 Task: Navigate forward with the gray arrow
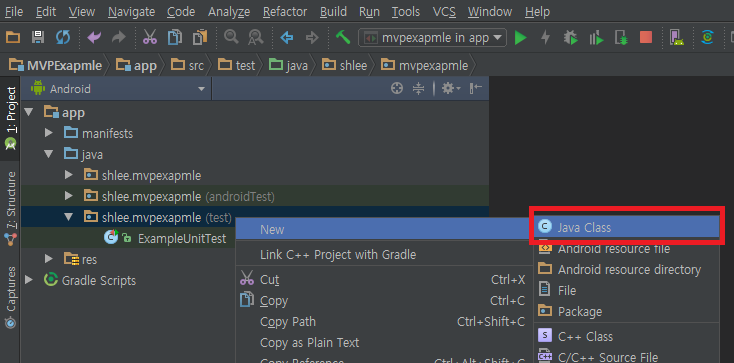[312, 37]
